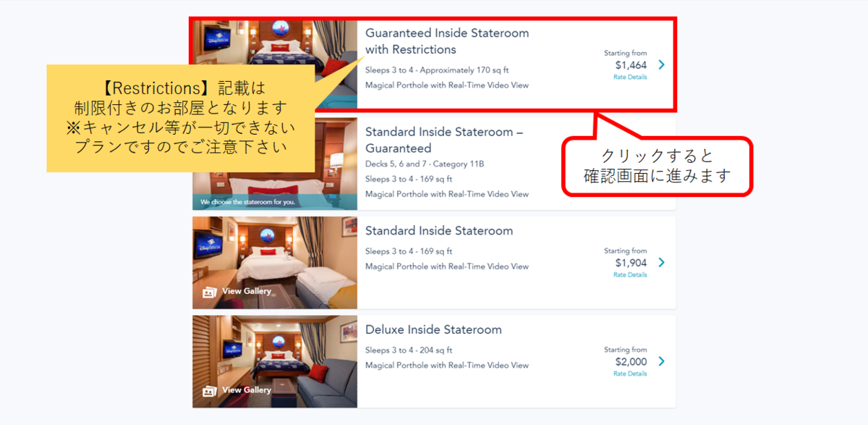Viewport: 868px width, 425px height.
Task: Click the Deluxe Inside Stateroom room photo
Action: (275, 361)
